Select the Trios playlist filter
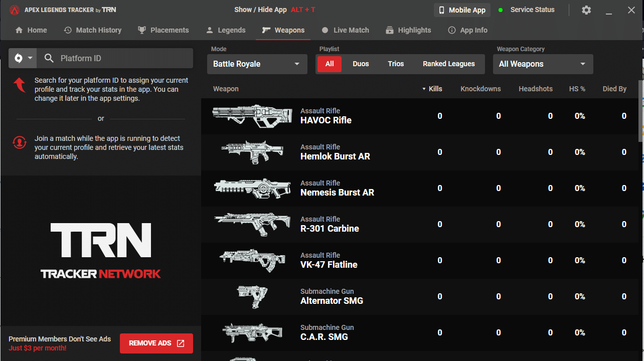 tap(396, 64)
